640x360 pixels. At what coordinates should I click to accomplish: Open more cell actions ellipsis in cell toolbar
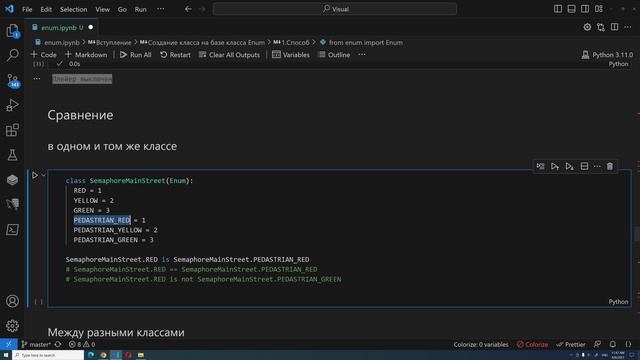(x=597, y=167)
